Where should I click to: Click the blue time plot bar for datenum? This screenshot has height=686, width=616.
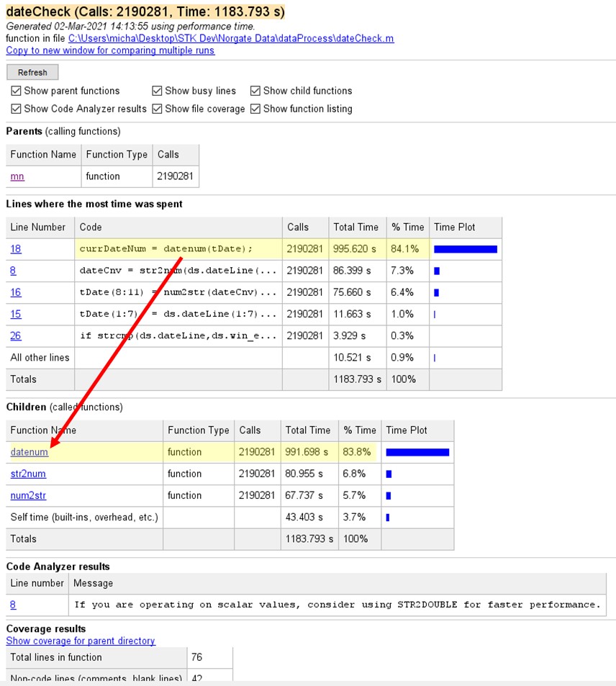point(417,452)
